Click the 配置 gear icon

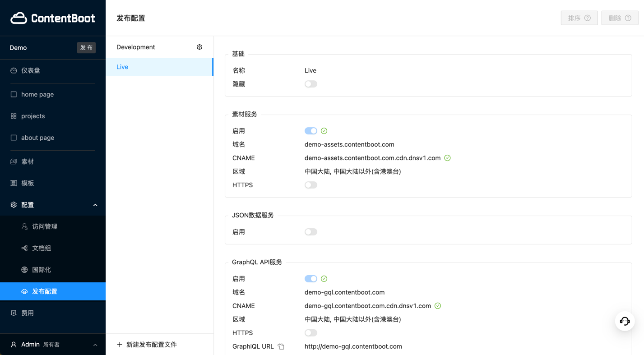[x=14, y=205]
